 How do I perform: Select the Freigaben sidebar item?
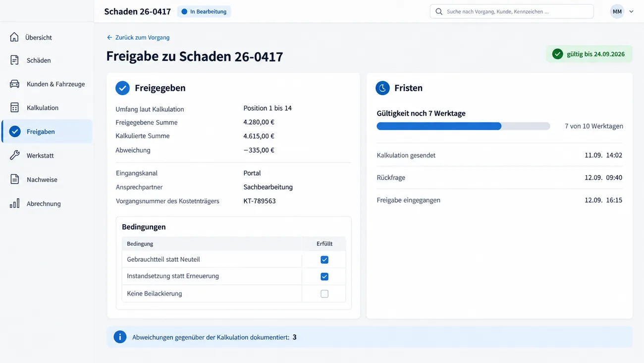pyautogui.click(x=47, y=131)
